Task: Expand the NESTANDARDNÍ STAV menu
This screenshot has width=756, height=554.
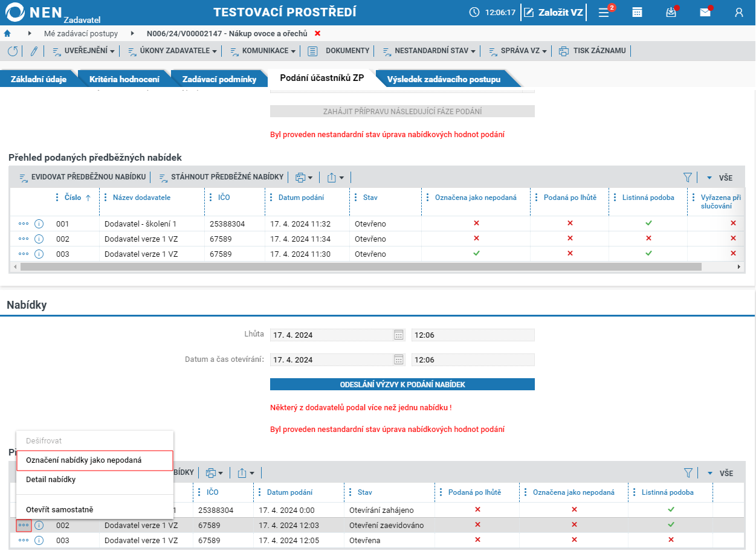Action: tap(428, 51)
